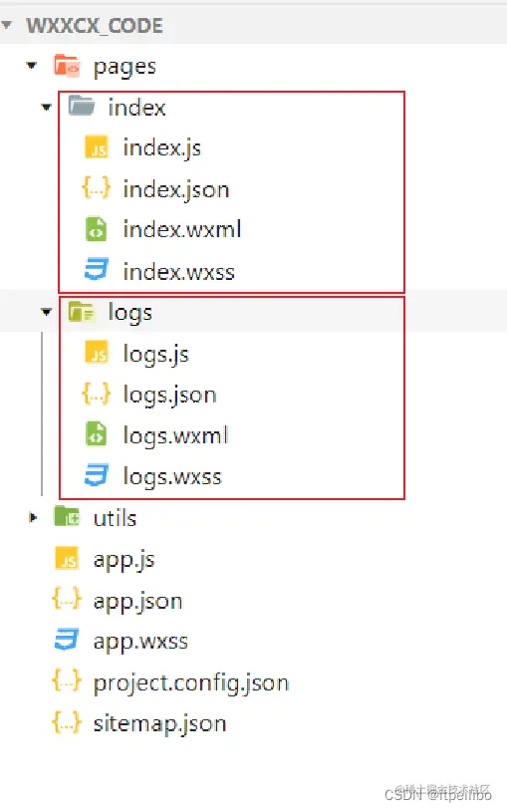Click the logs folder icon
Screen dimensions: 507x812
(x=82, y=312)
